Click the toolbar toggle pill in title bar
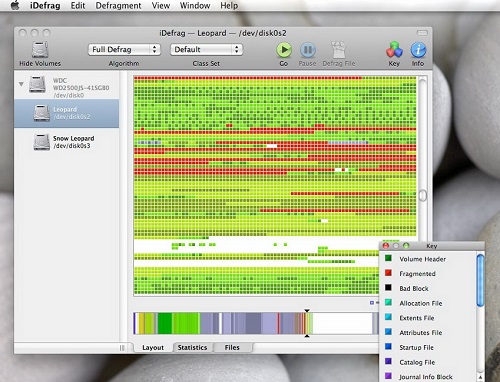 point(422,33)
